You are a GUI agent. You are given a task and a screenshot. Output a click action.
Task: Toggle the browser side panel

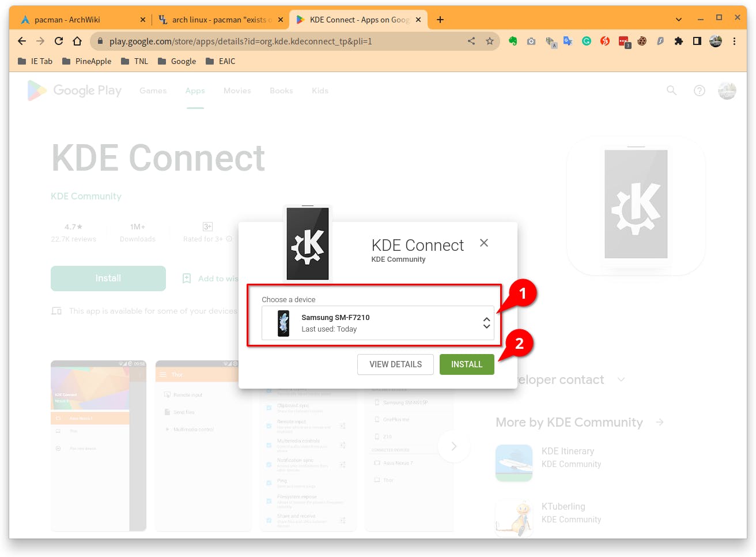697,41
